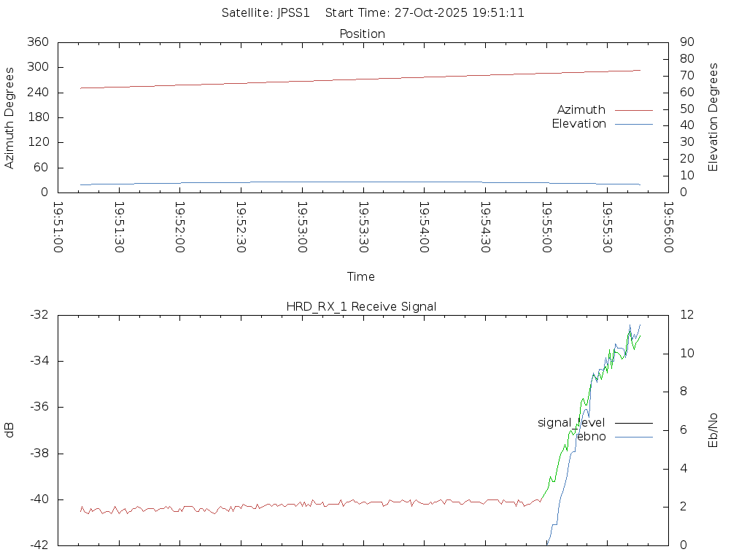Click the HRD_RX_1 Receive Signal title

click(362, 306)
